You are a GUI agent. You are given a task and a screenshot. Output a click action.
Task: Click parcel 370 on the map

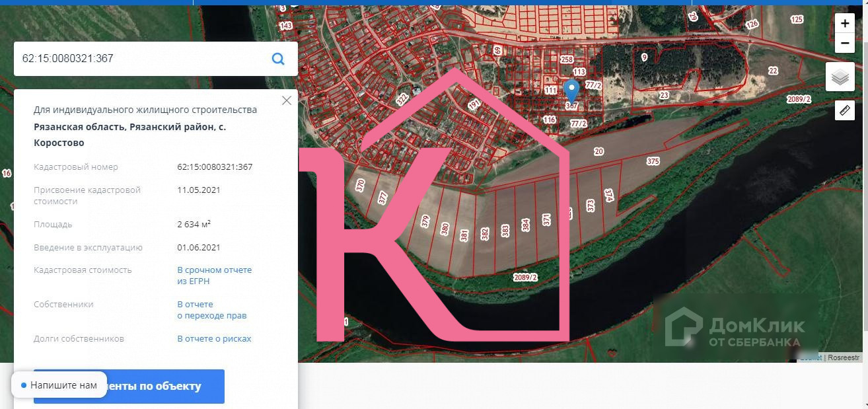(x=360, y=186)
